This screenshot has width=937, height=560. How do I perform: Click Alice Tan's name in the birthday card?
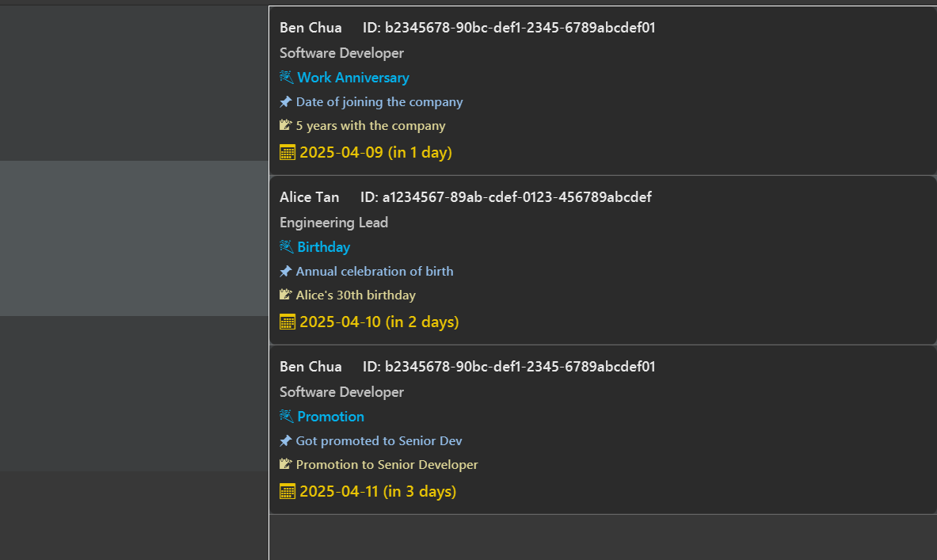point(310,197)
